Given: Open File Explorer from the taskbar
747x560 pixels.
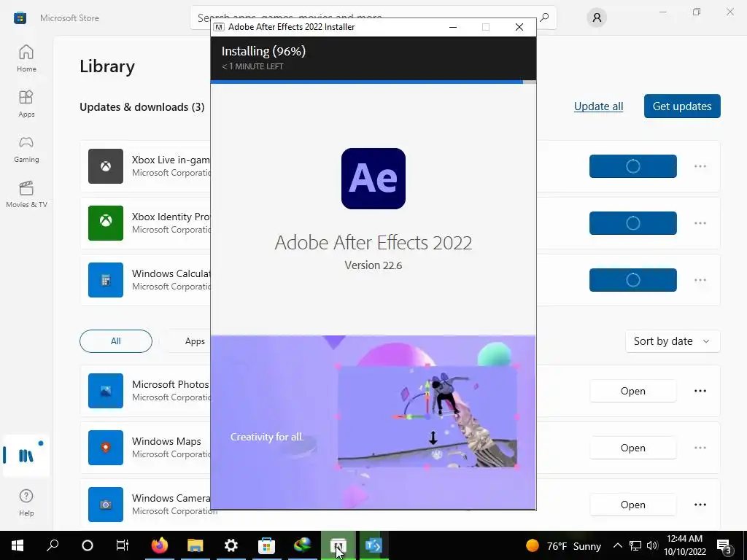Looking at the screenshot, I should click(x=196, y=545).
